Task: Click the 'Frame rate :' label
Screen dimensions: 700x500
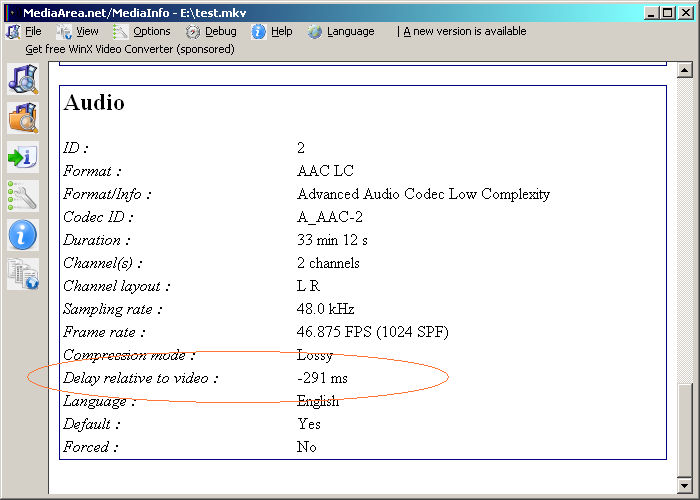Action: (x=104, y=332)
